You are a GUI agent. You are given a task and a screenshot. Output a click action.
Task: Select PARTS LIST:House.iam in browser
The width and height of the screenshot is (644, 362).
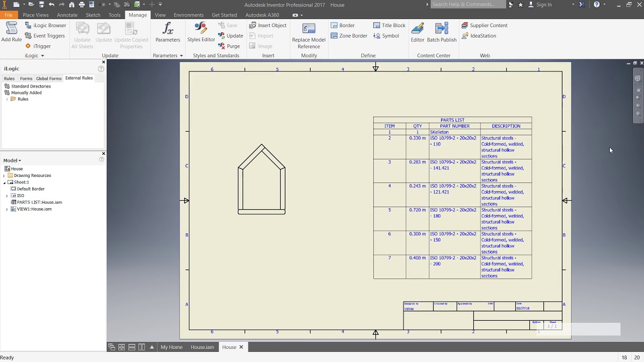click(x=36, y=202)
